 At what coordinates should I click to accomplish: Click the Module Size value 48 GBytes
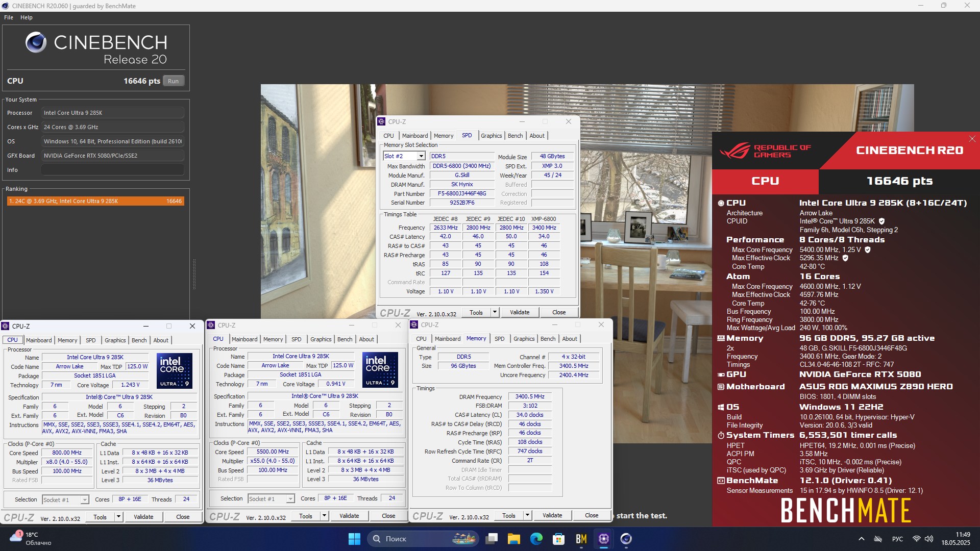(x=552, y=156)
